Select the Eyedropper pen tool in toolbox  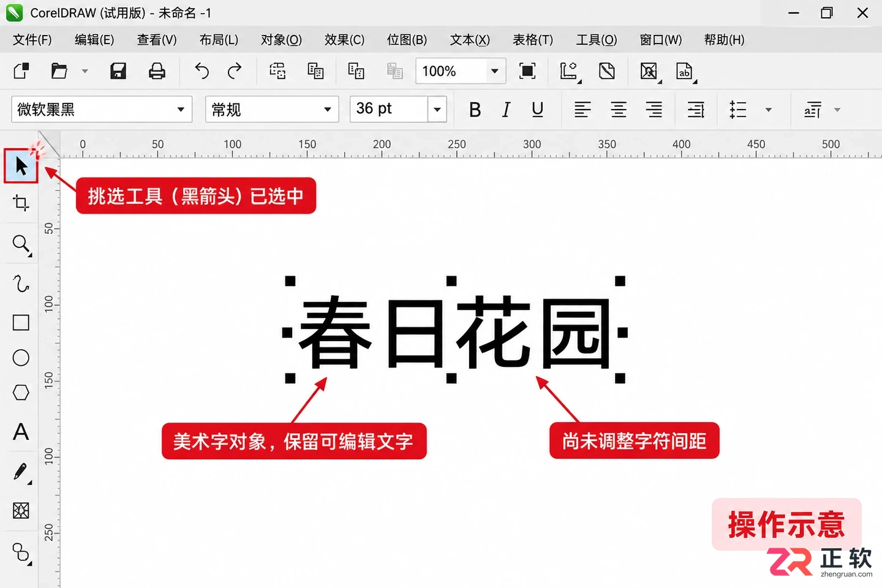21,472
